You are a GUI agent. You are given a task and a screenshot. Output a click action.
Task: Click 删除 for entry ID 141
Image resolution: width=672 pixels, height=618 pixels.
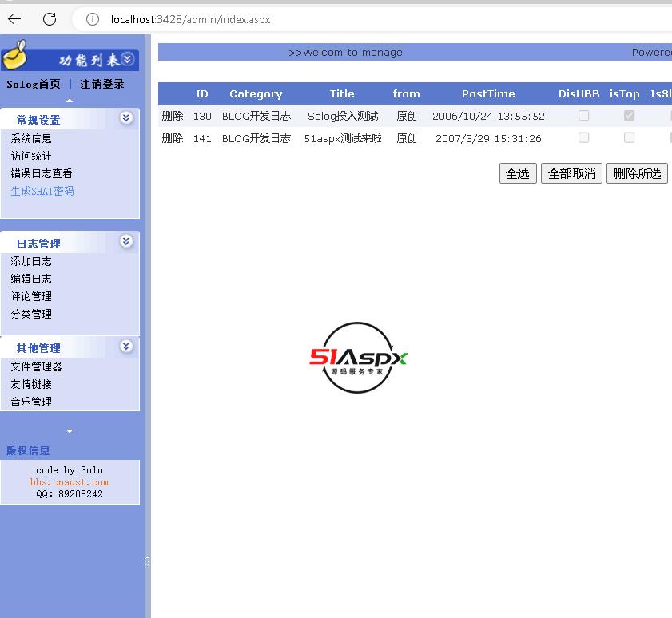tap(173, 138)
